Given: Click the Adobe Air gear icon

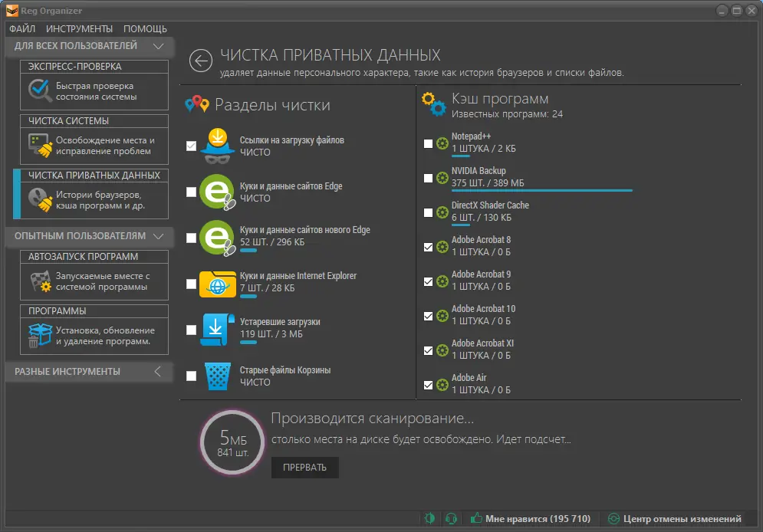Looking at the screenshot, I should coord(442,385).
